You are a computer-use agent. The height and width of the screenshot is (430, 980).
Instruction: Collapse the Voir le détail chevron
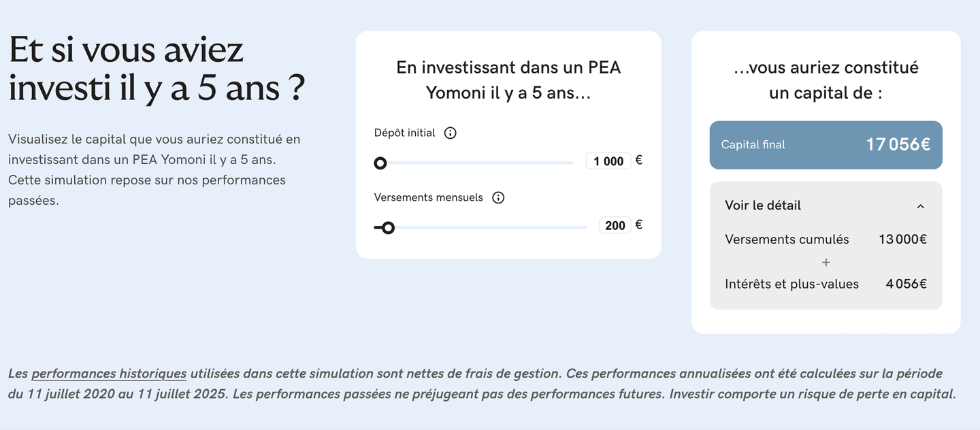920,205
